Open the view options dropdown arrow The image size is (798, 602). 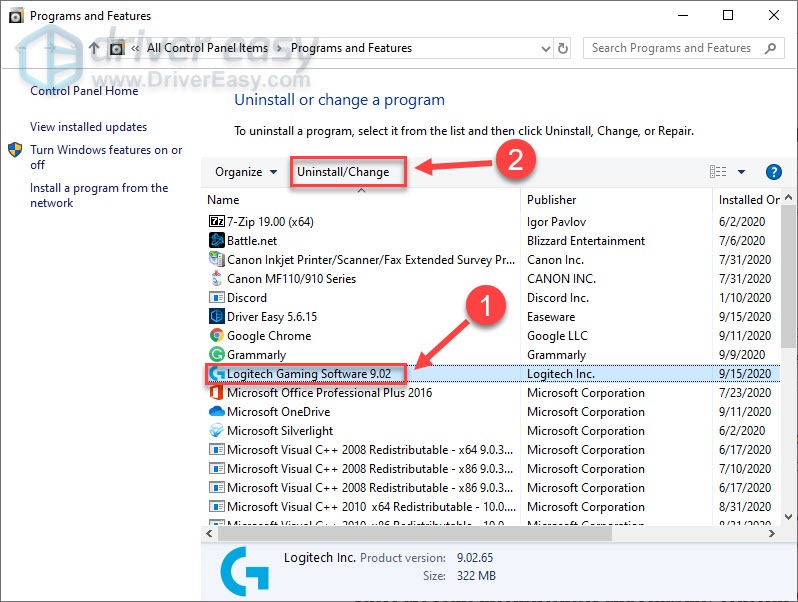pyautogui.click(x=742, y=172)
